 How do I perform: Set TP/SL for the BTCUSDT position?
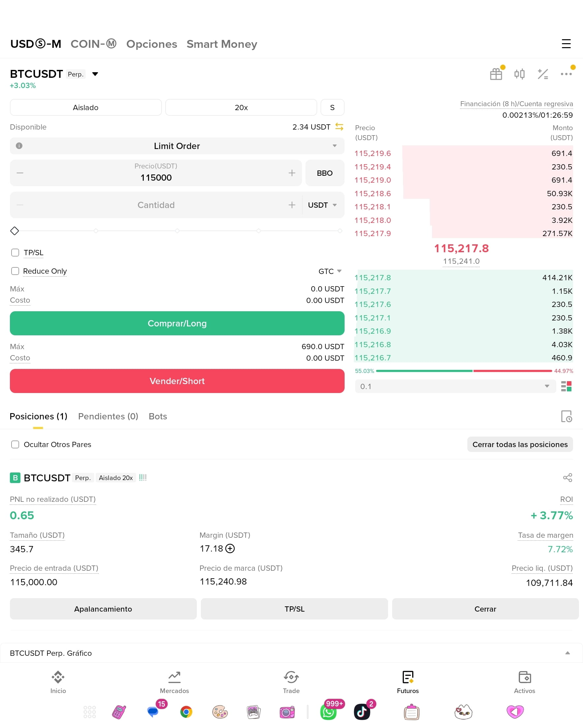click(294, 609)
